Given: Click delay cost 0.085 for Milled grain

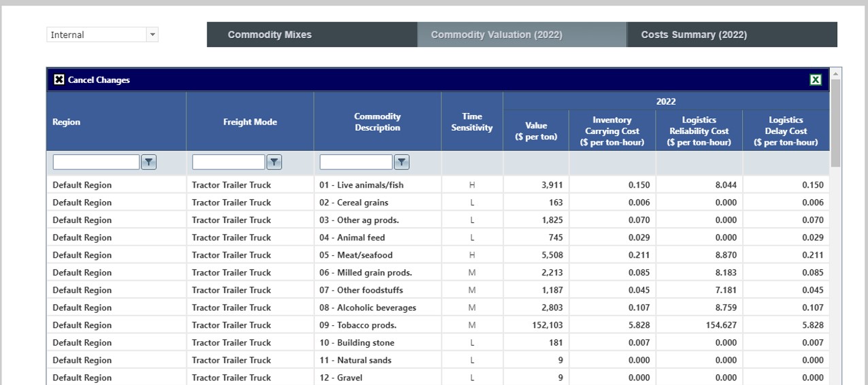Looking at the screenshot, I should click(x=812, y=273).
